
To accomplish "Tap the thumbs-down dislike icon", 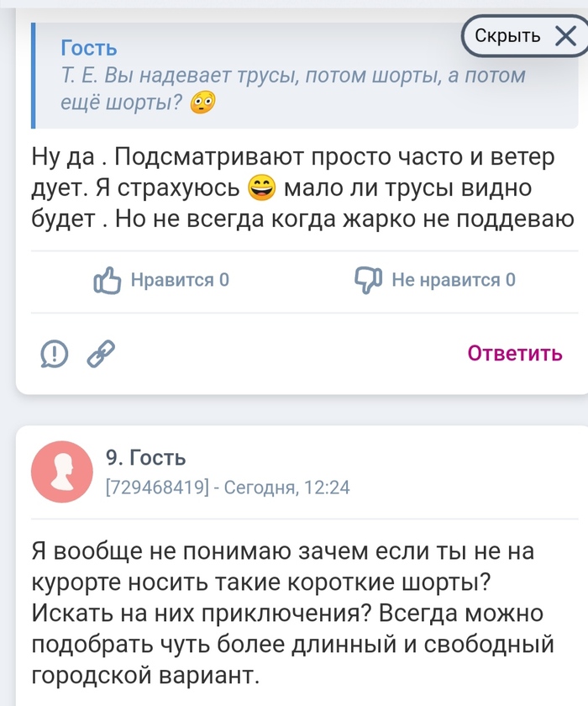I will point(369,281).
